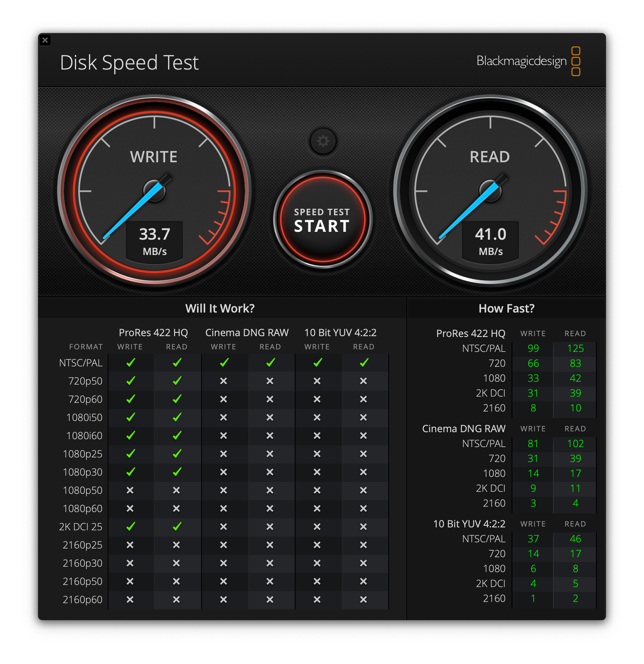This screenshot has height=664, width=644.
Task: Click Cinema DNG RAW NTSC/PAL read value 102
Action: pos(575,444)
